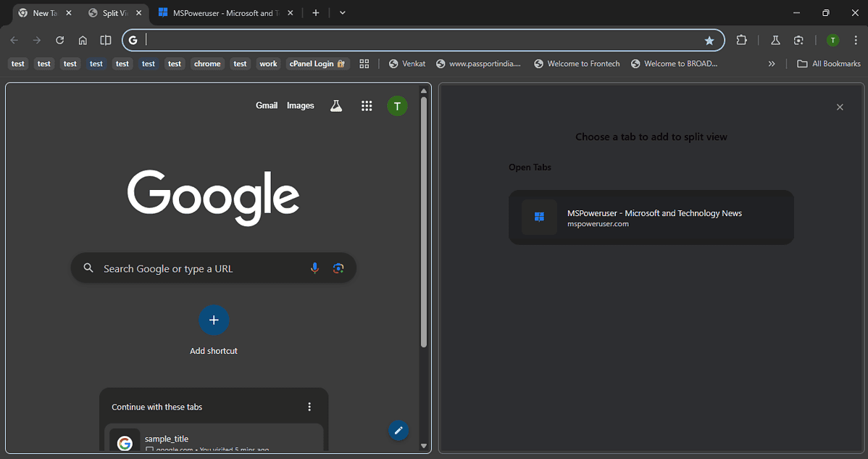Click the blue plus Add shortcut circle
This screenshot has height=459, width=868.
click(x=214, y=320)
